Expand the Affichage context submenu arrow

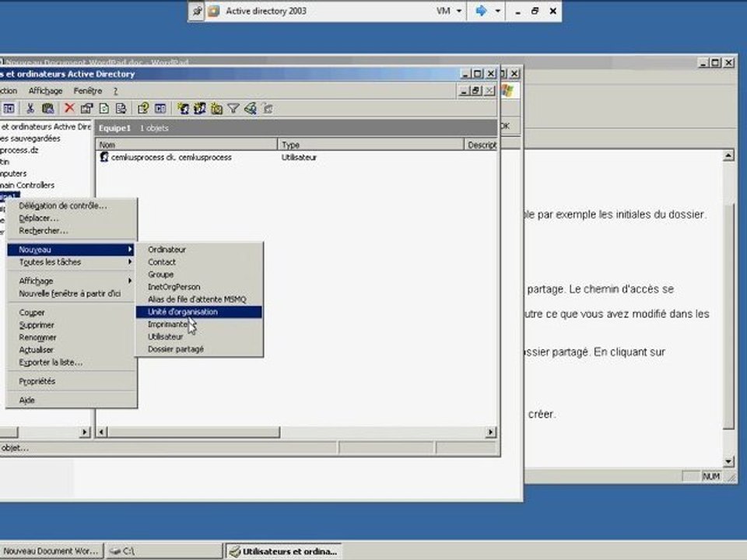[x=130, y=281]
